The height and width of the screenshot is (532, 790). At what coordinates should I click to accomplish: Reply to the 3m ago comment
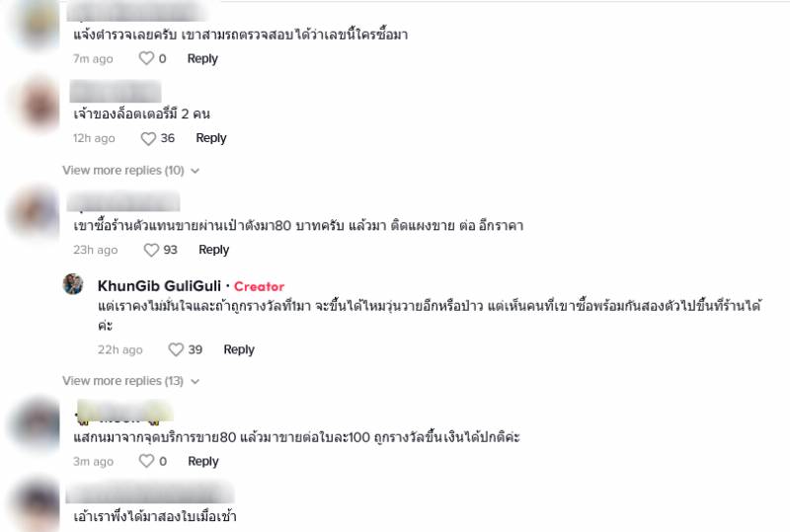[x=203, y=461]
